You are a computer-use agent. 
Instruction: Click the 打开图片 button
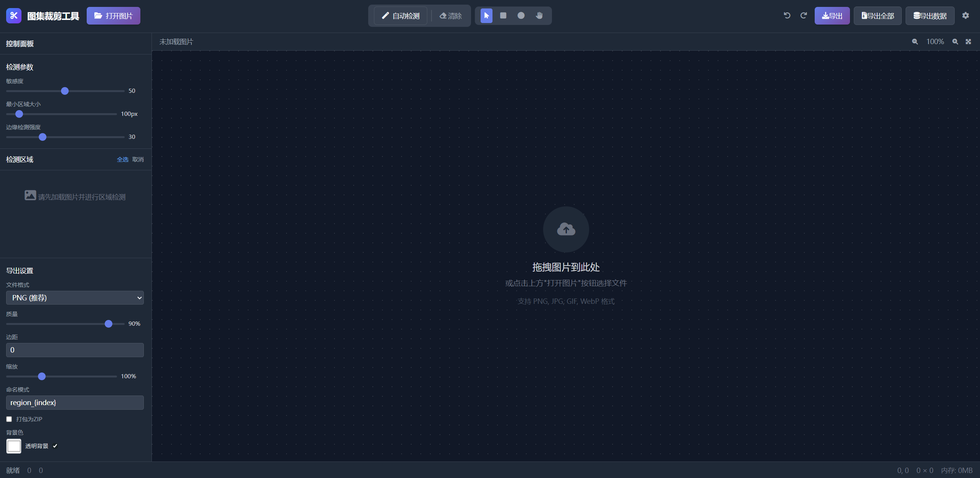coord(113,16)
